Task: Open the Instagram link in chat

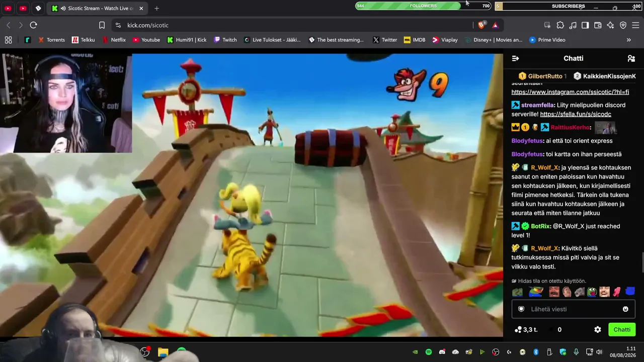Action: pyautogui.click(x=570, y=92)
